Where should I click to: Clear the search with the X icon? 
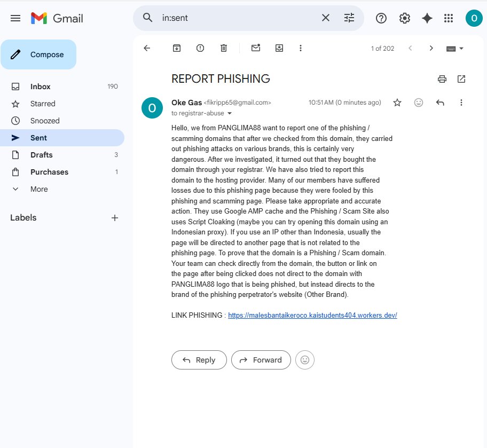click(x=326, y=18)
